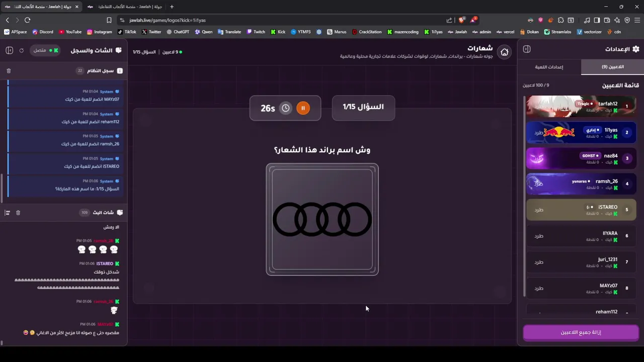This screenshot has height=362, width=644.
Task: Toggle the browser sidebar panel
Action: point(597,20)
